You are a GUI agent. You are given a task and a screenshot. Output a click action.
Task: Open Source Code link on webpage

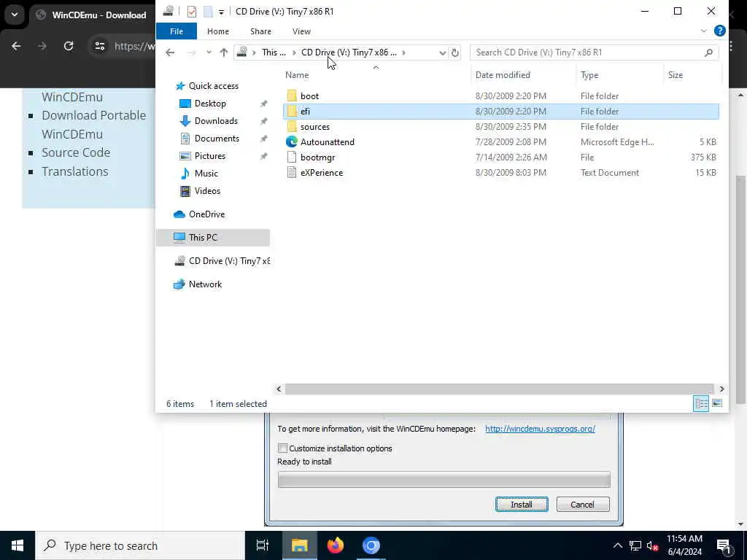[x=76, y=152]
